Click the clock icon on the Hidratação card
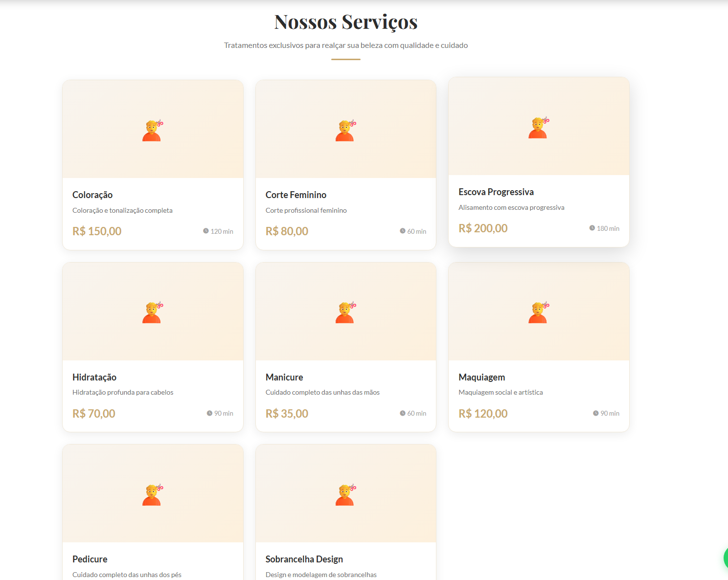 [x=209, y=413]
